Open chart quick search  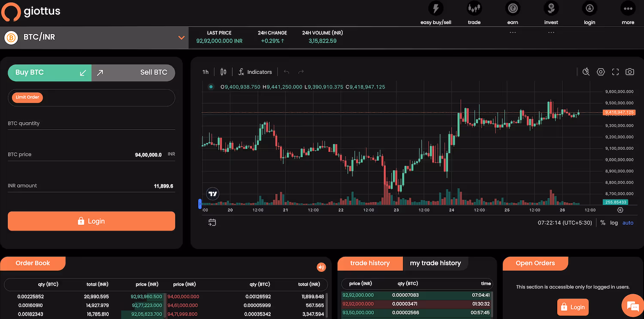[x=586, y=72]
